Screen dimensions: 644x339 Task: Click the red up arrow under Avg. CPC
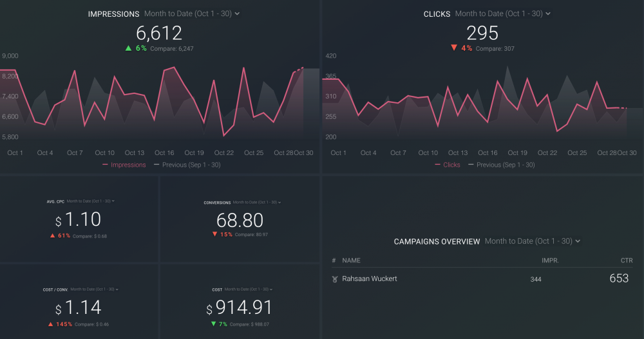pyautogui.click(x=52, y=235)
